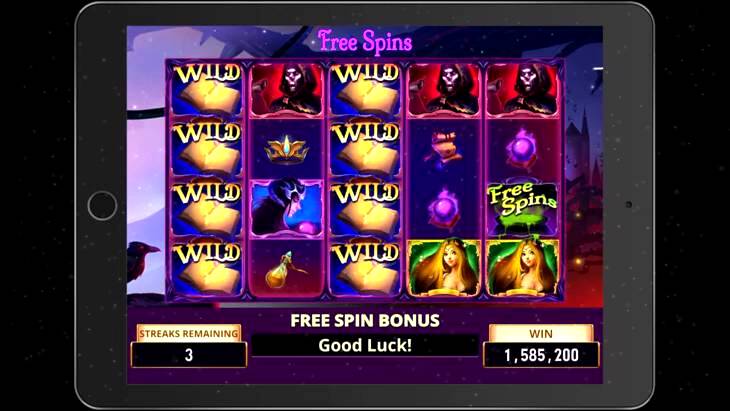Select the blonde princess in fifth reel
Viewport: 730px width, 411px height.
point(522,269)
